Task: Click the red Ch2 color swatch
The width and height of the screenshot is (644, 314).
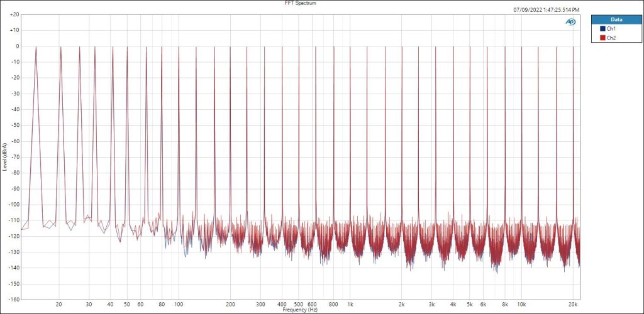Action: point(602,38)
